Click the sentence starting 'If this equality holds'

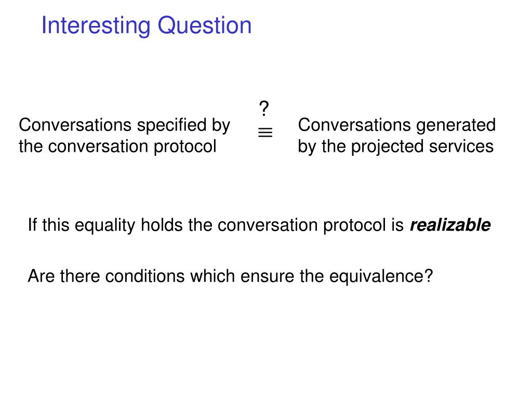click(259, 225)
